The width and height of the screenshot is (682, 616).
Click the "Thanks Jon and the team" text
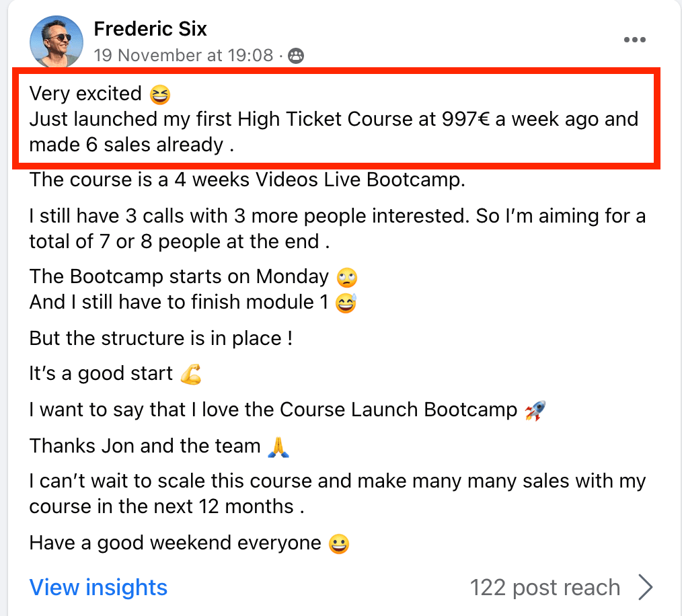(x=145, y=445)
